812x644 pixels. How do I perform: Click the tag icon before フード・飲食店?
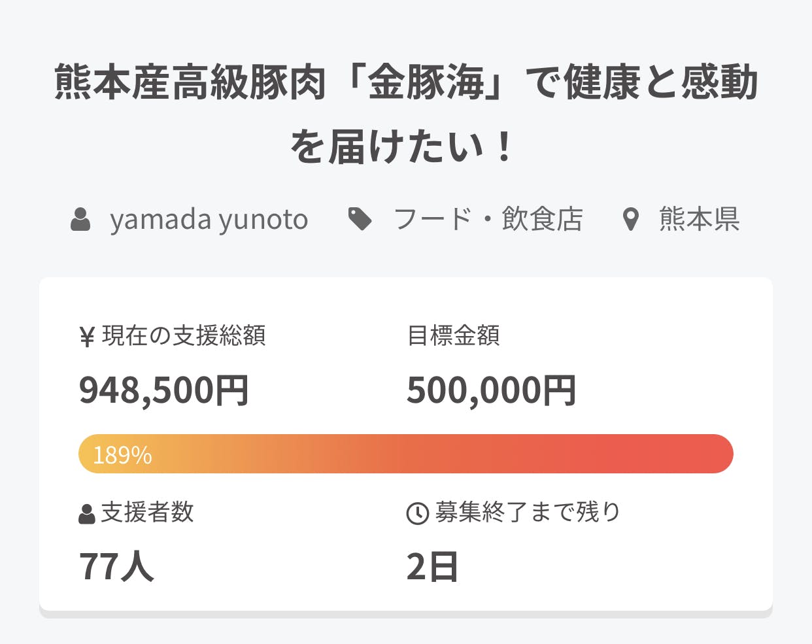click(360, 220)
